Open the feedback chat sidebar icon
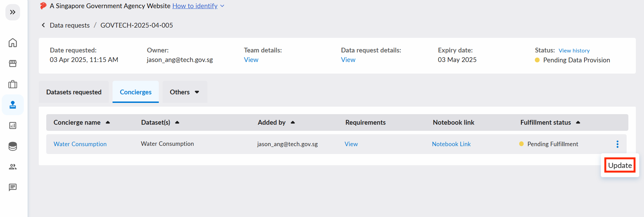This screenshot has height=217, width=644. click(x=13, y=187)
